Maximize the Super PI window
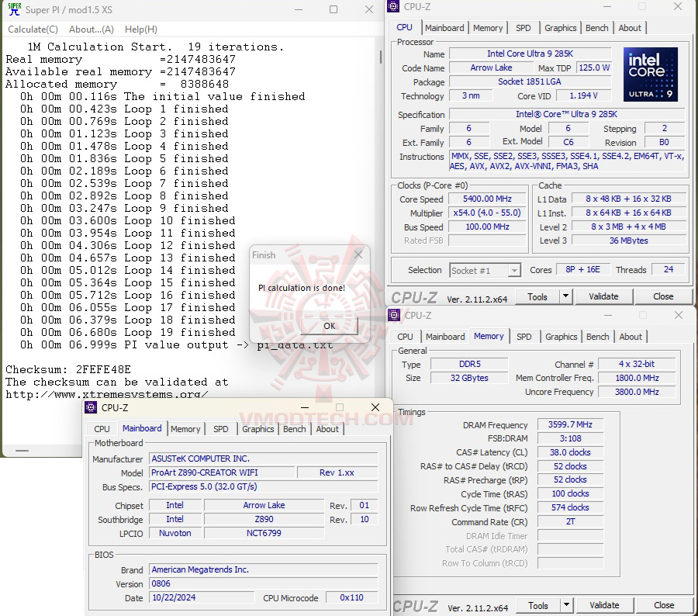698x616 pixels. pyautogui.click(x=333, y=9)
